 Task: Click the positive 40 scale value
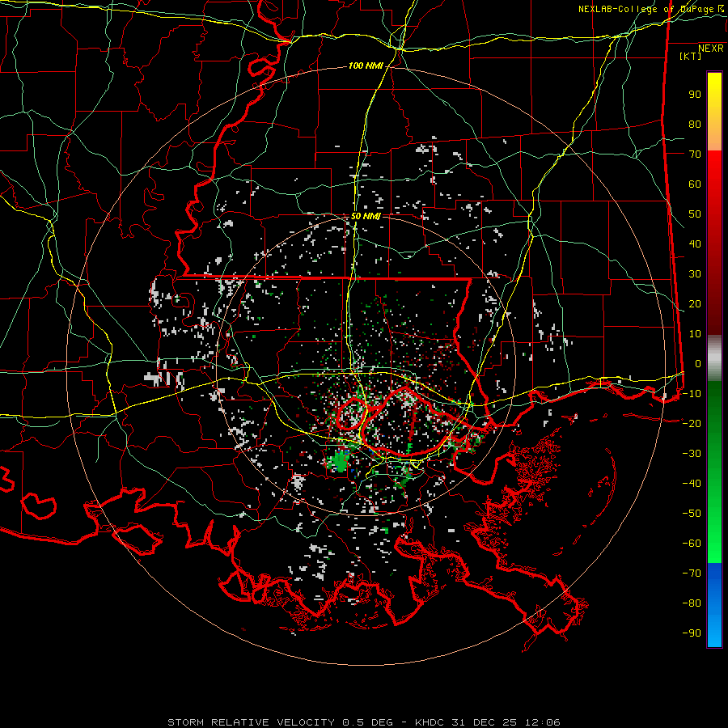[695, 243]
